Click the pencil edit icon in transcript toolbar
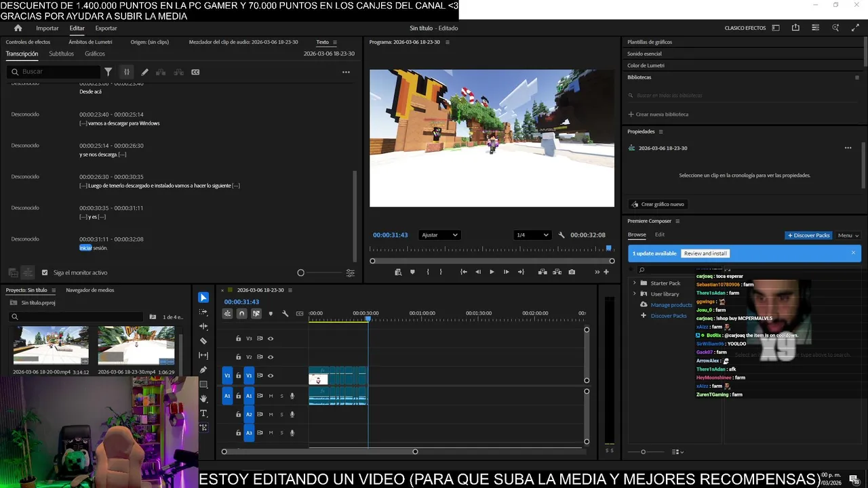This screenshot has width=868, height=488. [x=144, y=72]
